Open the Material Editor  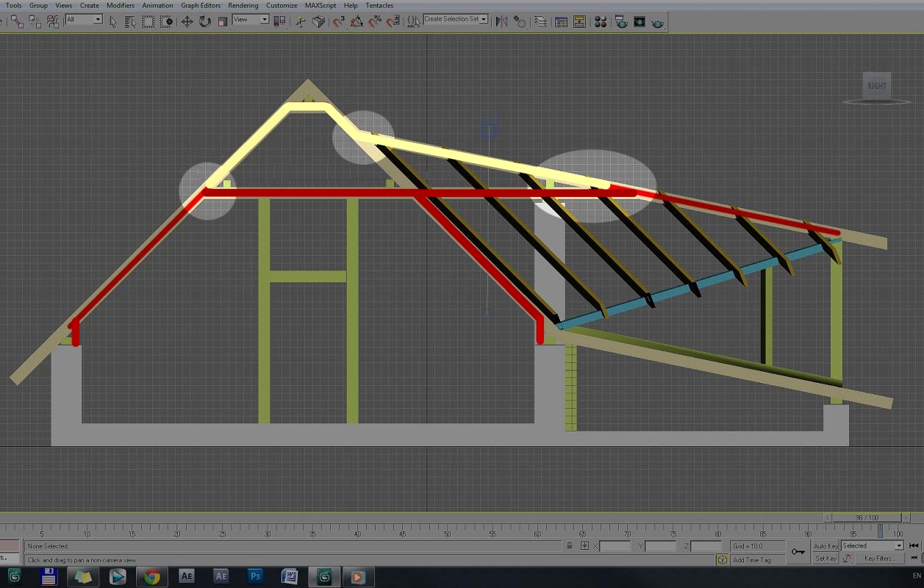pos(601,21)
